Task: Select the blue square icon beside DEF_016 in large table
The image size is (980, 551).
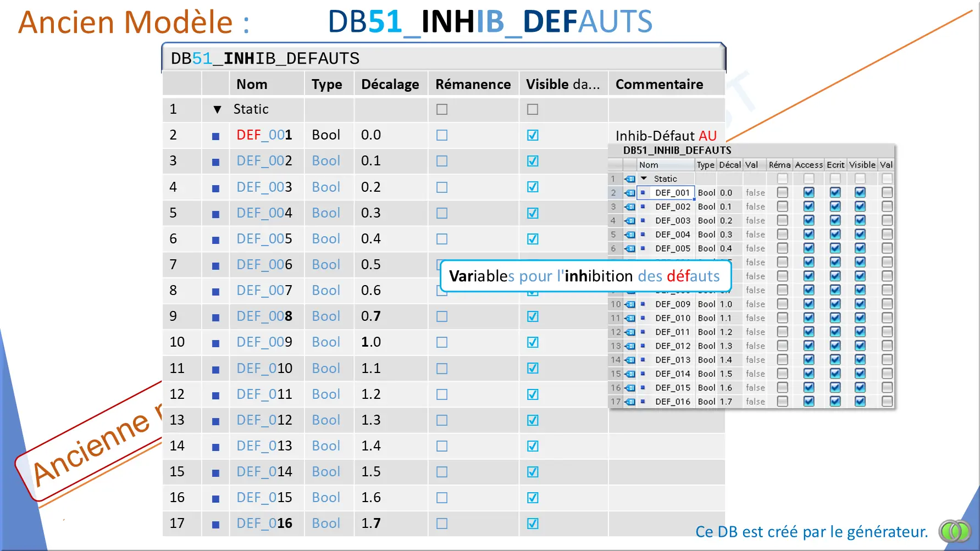Action: (215, 524)
